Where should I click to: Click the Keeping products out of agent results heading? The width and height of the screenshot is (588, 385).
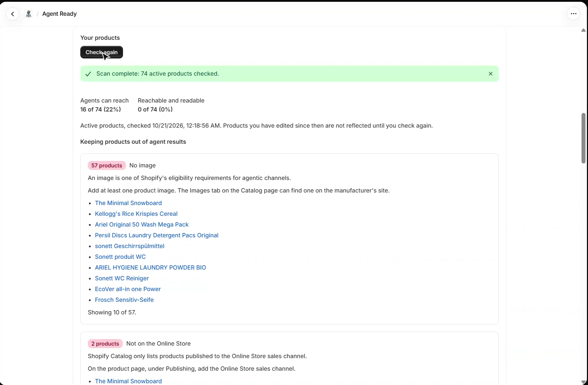(x=133, y=142)
